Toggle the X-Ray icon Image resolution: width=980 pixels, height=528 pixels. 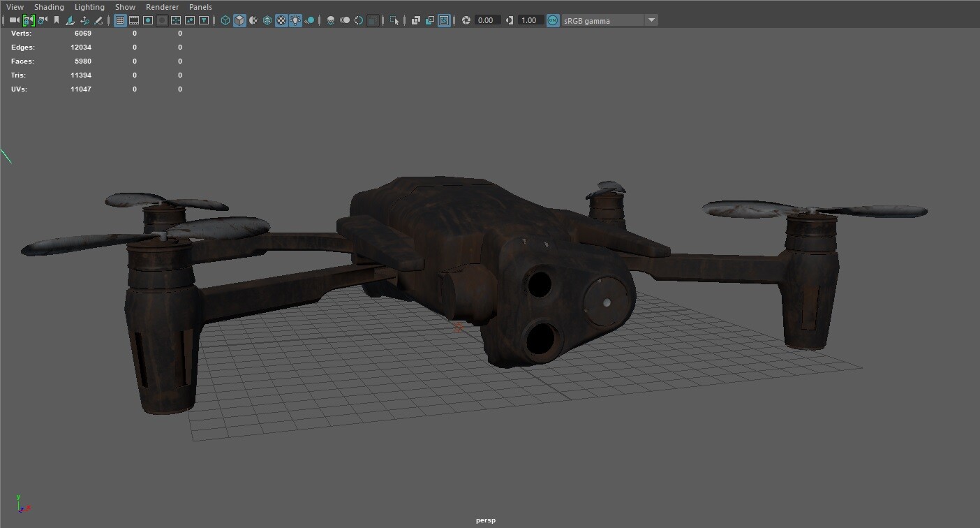coord(416,20)
